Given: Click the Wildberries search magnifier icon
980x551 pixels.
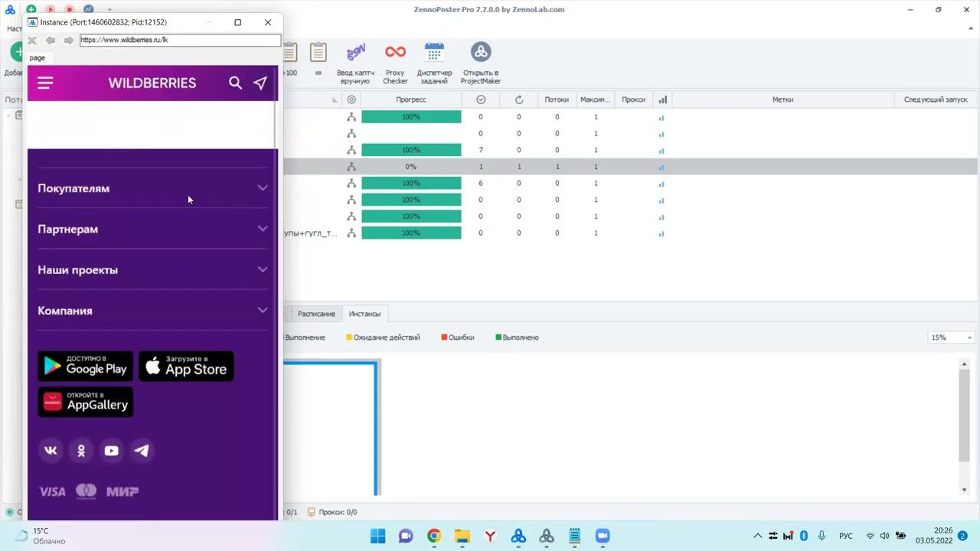Looking at the screenshot, I should click(x=235, y=83).
